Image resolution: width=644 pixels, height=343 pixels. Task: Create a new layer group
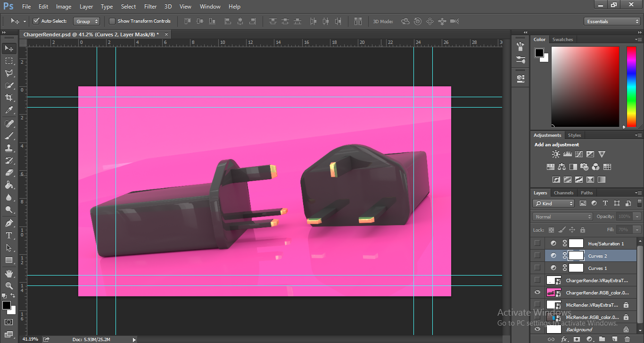(602, 339)
